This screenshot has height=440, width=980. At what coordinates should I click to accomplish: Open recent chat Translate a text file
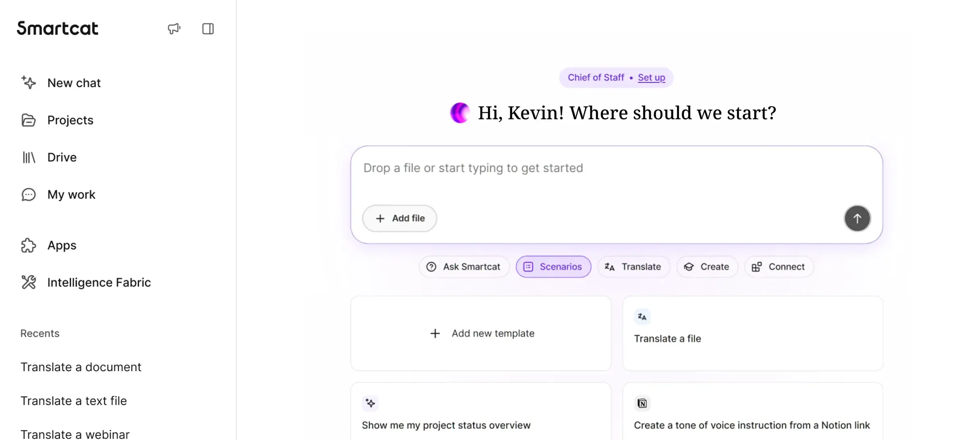tap(74, 401)
